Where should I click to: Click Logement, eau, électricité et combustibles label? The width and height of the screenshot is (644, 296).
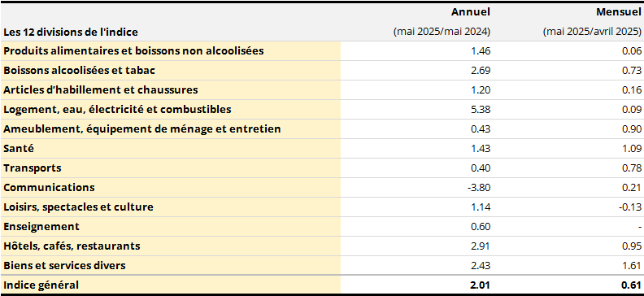click(x=117, y=109)
